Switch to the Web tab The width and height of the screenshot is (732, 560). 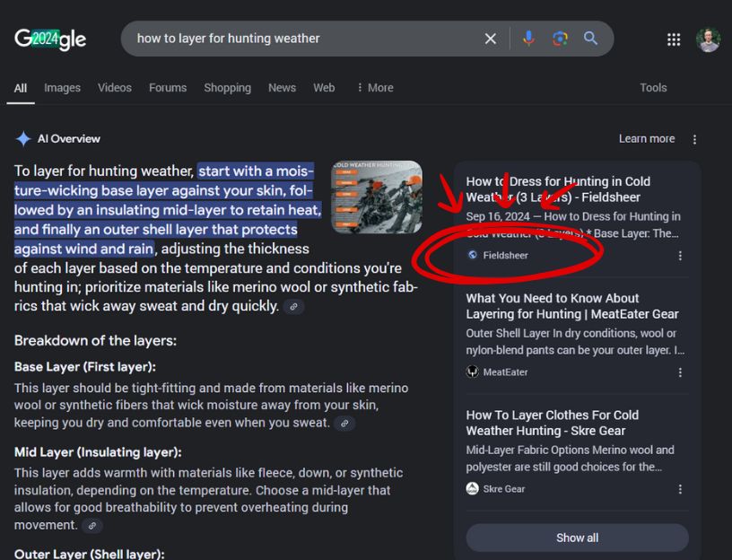[324, 88]
